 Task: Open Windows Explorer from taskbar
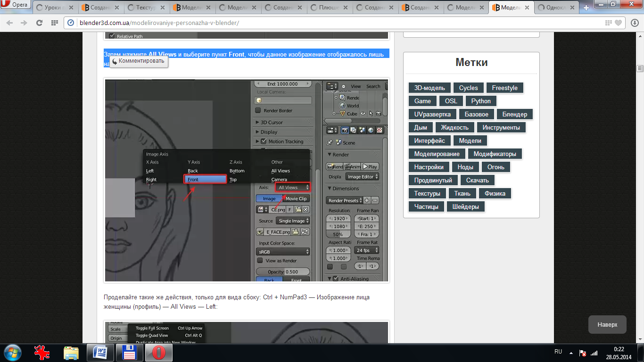72,352
